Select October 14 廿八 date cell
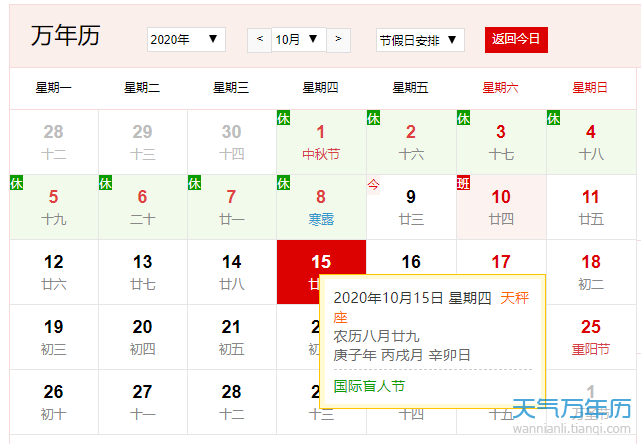641x444 pixels. click(232, 272)
